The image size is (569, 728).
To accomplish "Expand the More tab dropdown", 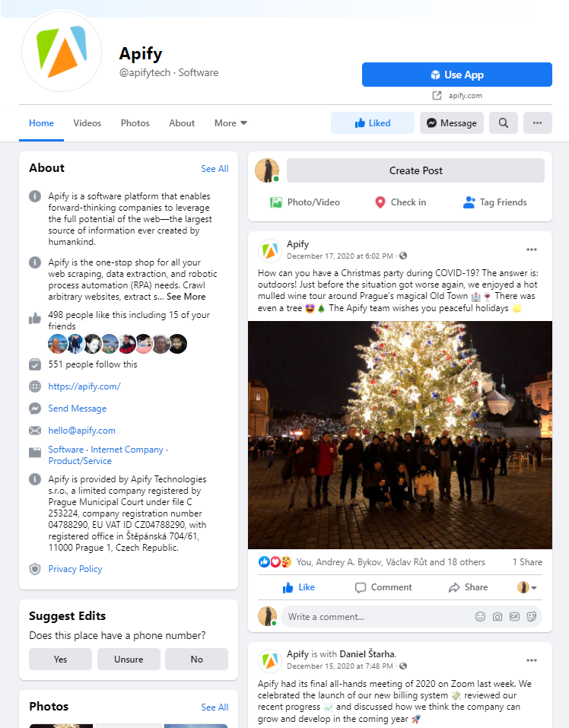I will click(230, 123).
